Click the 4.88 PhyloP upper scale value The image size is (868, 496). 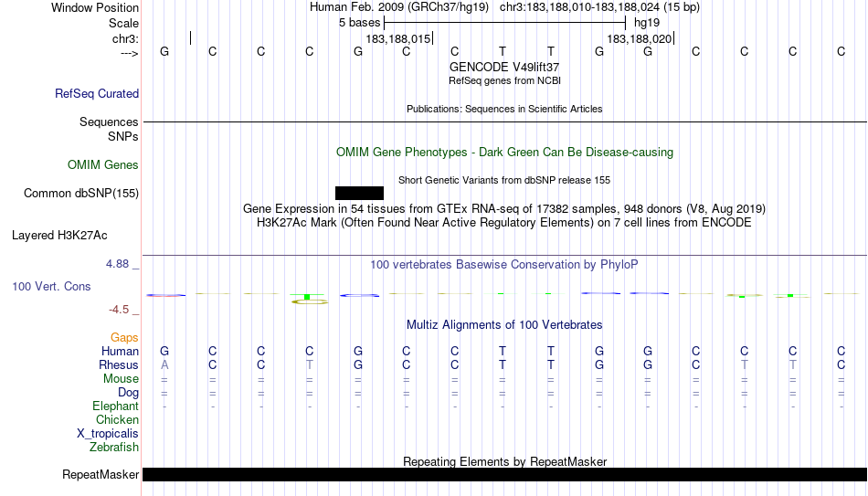tap(117, 264)
